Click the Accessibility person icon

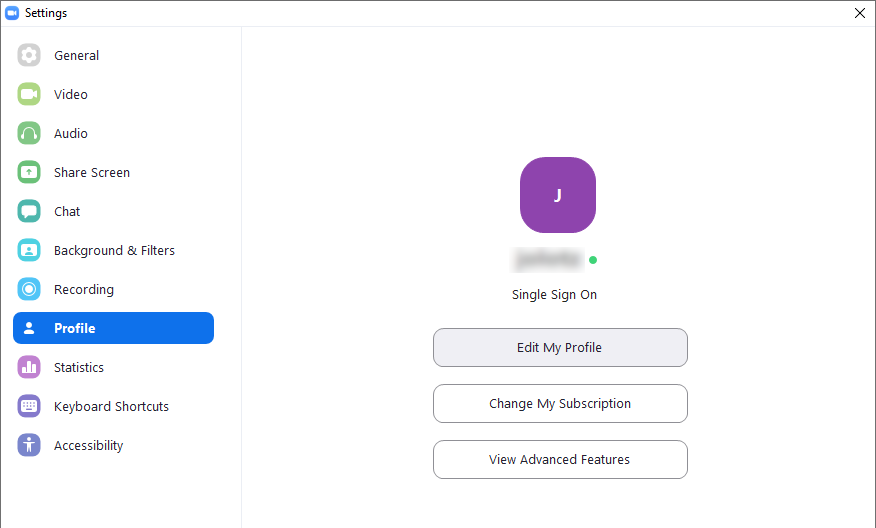[28, 445]
